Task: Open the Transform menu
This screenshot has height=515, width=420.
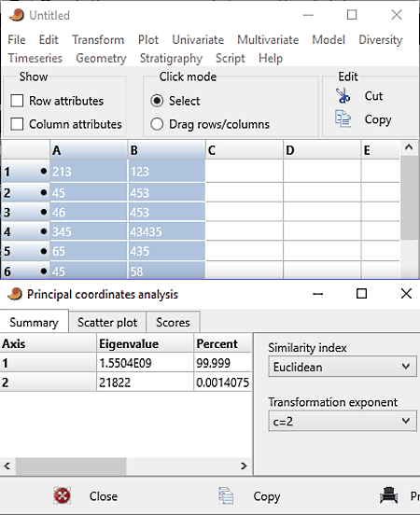Action: pos(98,40)
